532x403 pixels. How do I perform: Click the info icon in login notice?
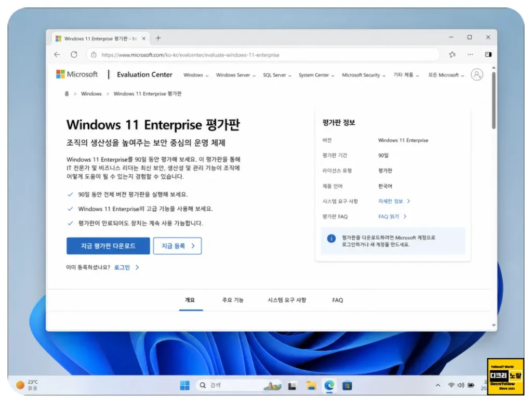click(x=331, y=238)
